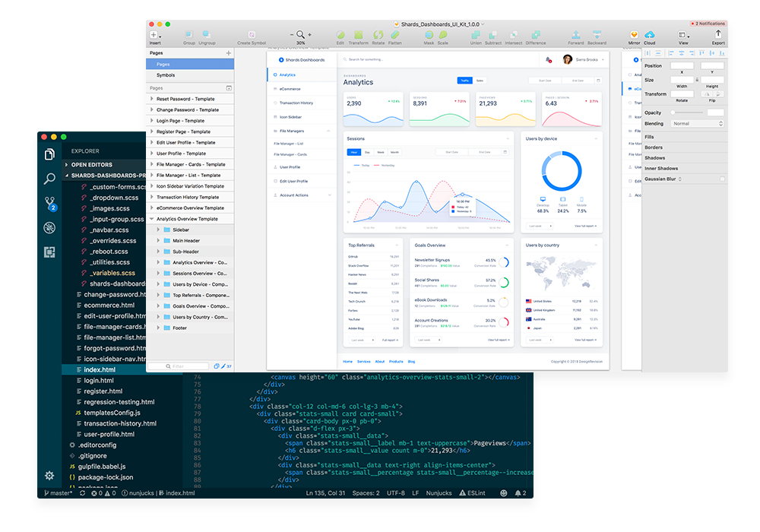
Task: Open the Gaussian Blur type dropdown
Action: click(x=679, y=179)
